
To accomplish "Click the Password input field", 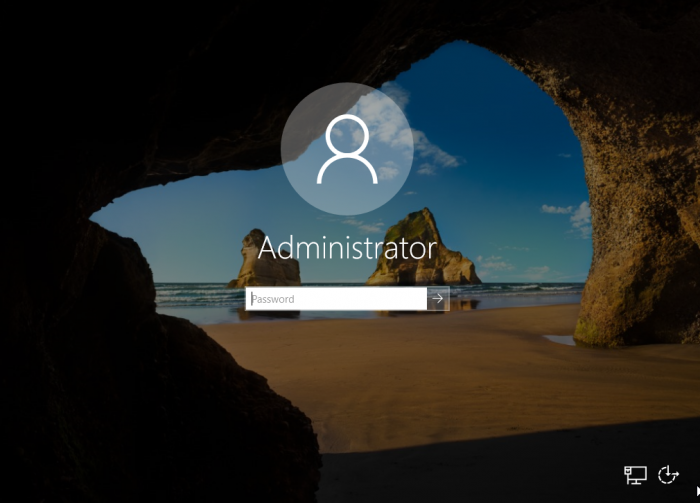I will 336,299.
